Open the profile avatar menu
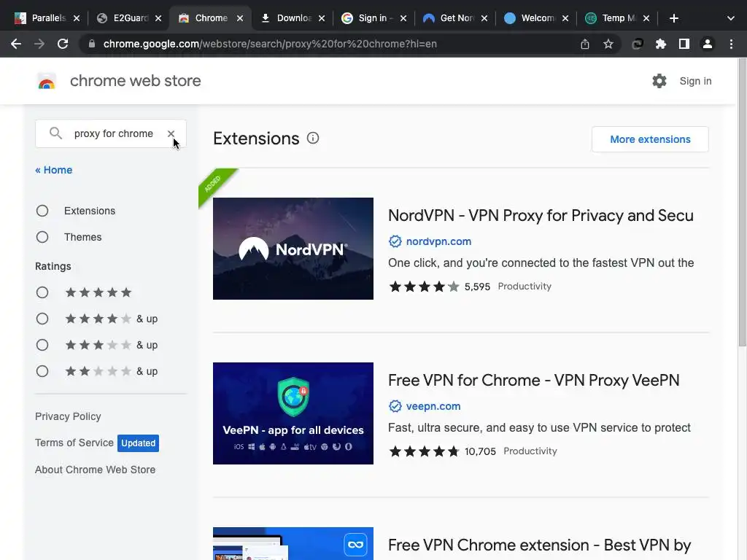Viewport: 747px width, 560px height. (708, 44)
